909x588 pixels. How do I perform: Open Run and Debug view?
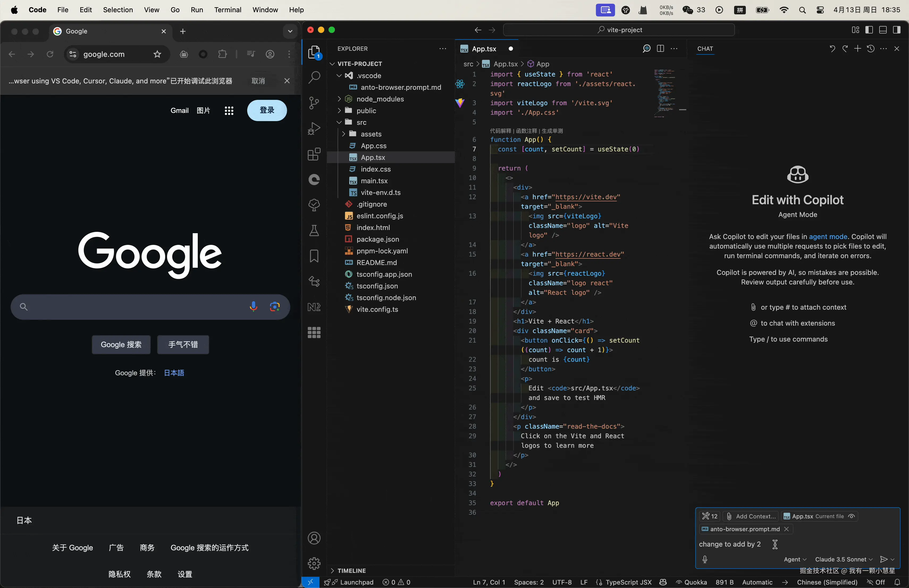(314, 129)
